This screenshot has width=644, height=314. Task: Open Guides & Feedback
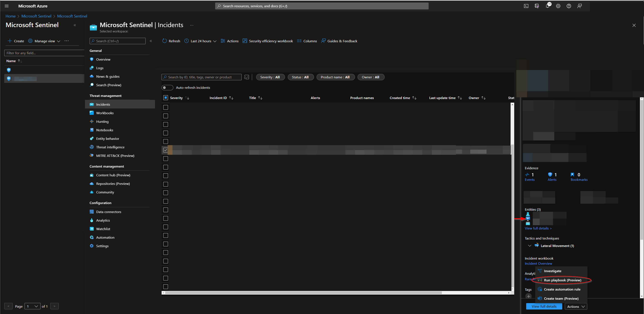[x=339, y=41]
